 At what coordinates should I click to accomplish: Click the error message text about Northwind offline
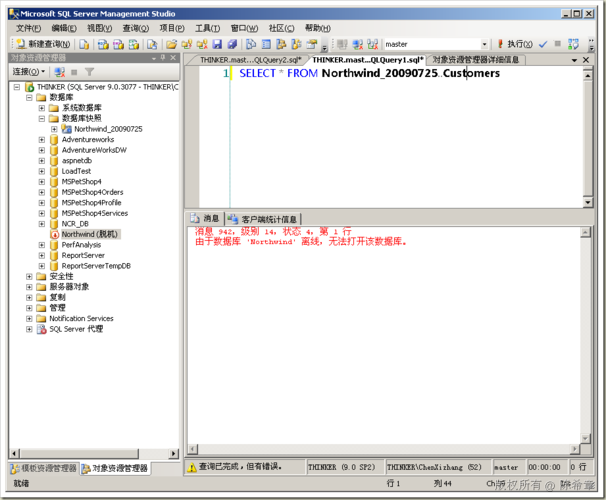(301, 242)
